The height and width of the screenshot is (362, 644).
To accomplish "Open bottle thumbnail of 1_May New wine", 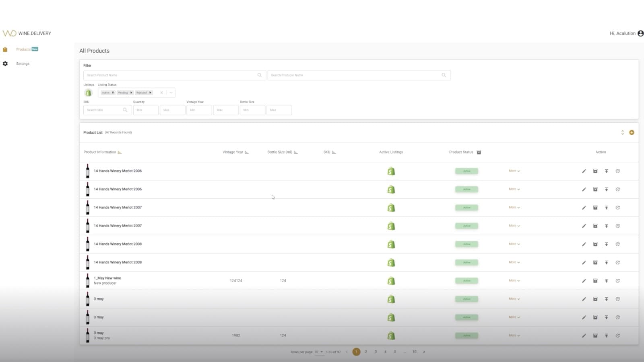I will pyautogui.click(x=87, y=280).
